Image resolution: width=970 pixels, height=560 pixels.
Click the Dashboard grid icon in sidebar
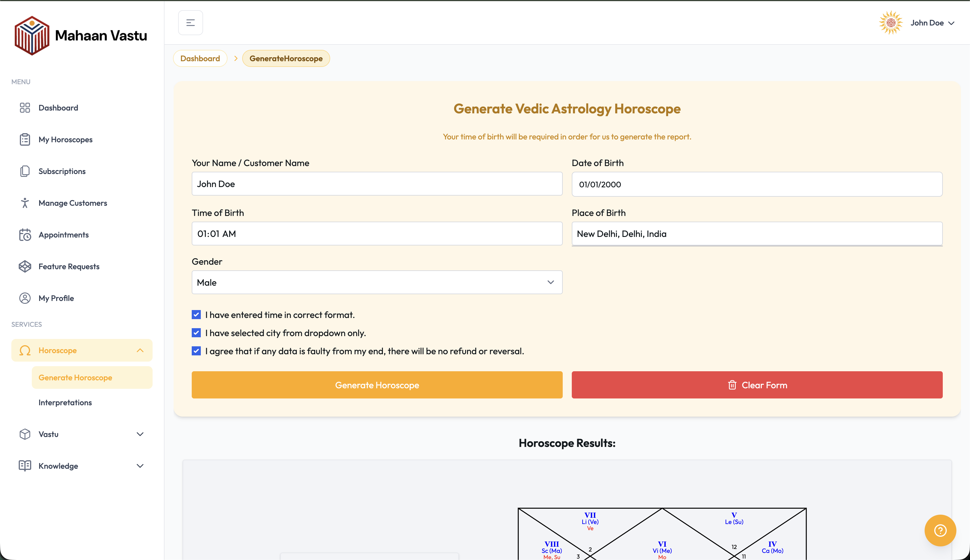(x=25, y=108)
